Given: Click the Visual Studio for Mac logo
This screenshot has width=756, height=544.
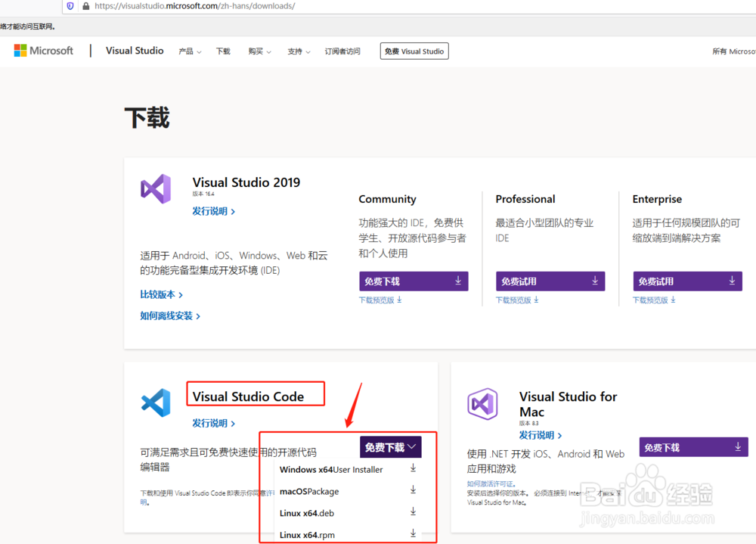Looking at the screenshot, I should click(482, 403).
